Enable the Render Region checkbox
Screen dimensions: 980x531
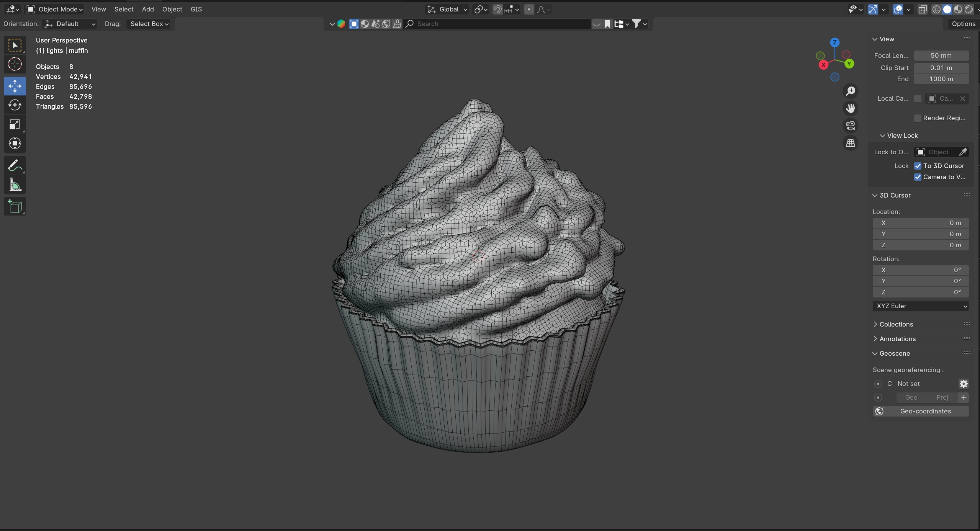918,118
